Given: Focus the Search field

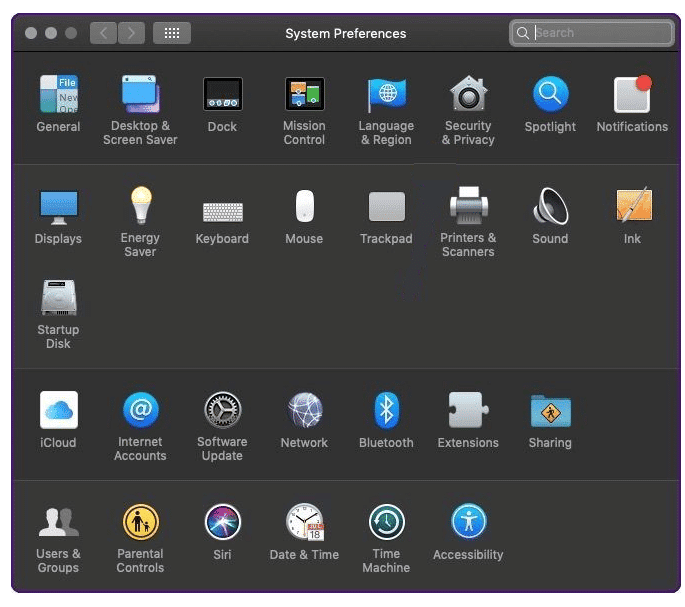Looking at the screenshot, I should pos(592,33).
